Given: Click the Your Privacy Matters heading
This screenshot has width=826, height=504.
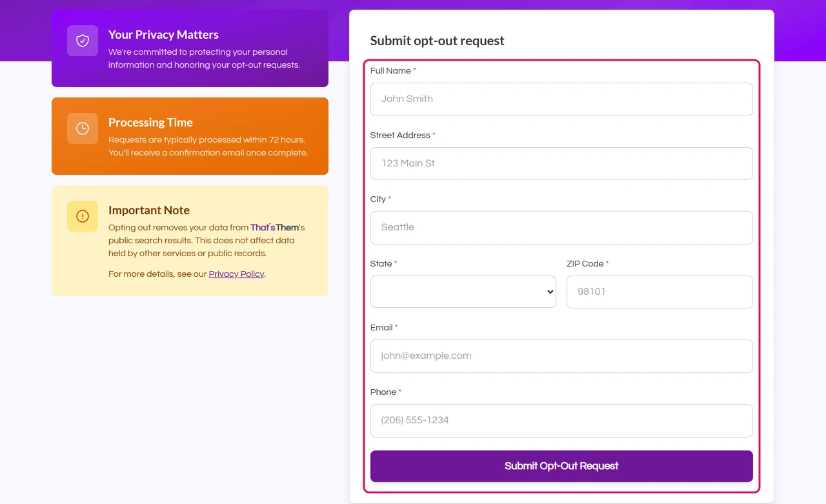Looking at the screenshot, I should [163, 35].
